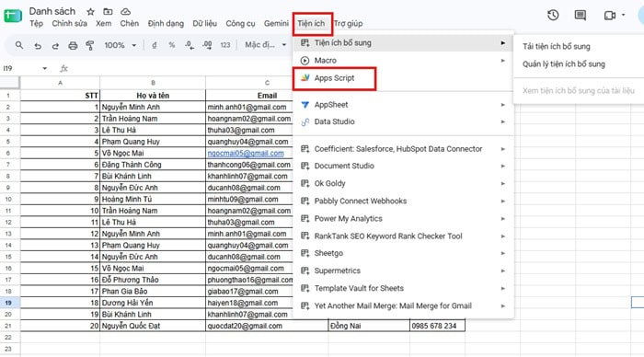Expand RankTank SEO Keyword Rank Checker

coord(403,236)
